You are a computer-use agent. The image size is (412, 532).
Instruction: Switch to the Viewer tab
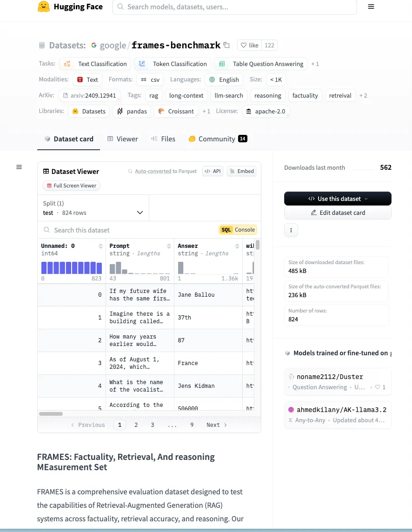123,139
